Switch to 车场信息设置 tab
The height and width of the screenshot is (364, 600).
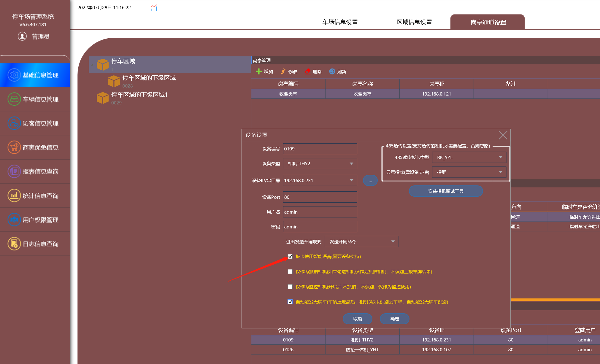340,22
